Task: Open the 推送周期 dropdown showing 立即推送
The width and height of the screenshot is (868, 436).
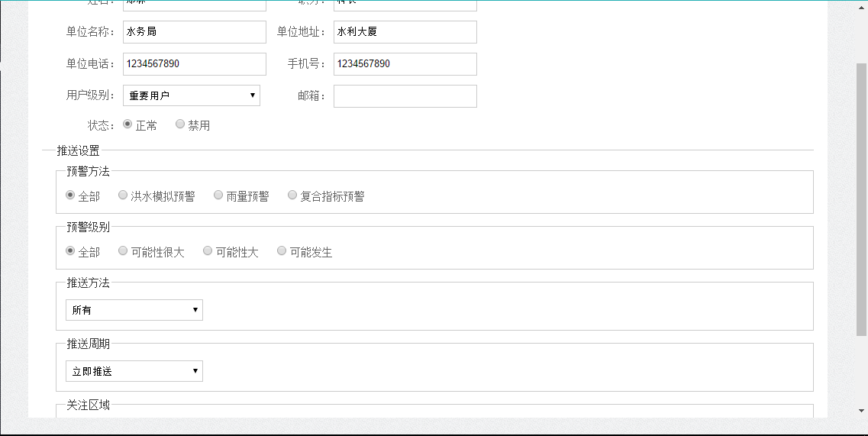Action: (134, 371)
